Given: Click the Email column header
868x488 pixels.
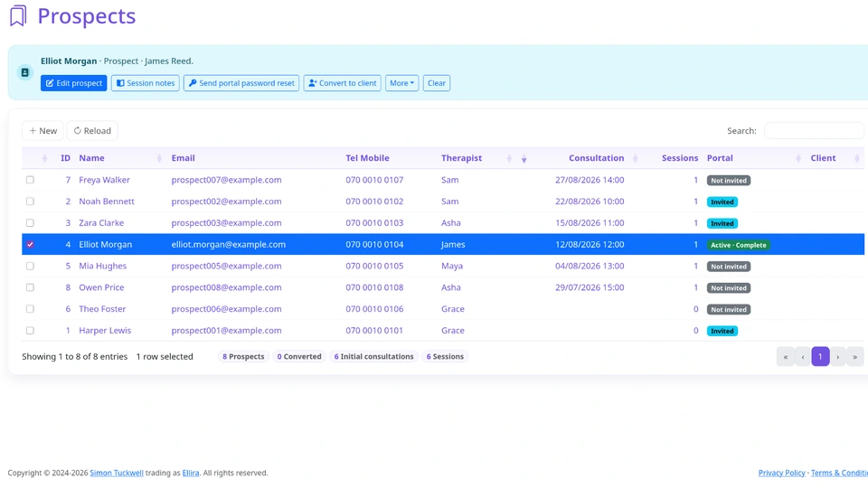Looking at the screenshot, I should tap(183, 157).
